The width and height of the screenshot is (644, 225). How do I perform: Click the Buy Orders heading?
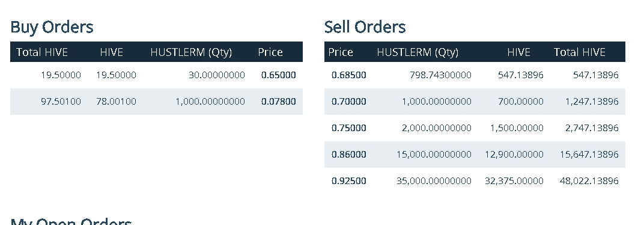pos(52,27)
